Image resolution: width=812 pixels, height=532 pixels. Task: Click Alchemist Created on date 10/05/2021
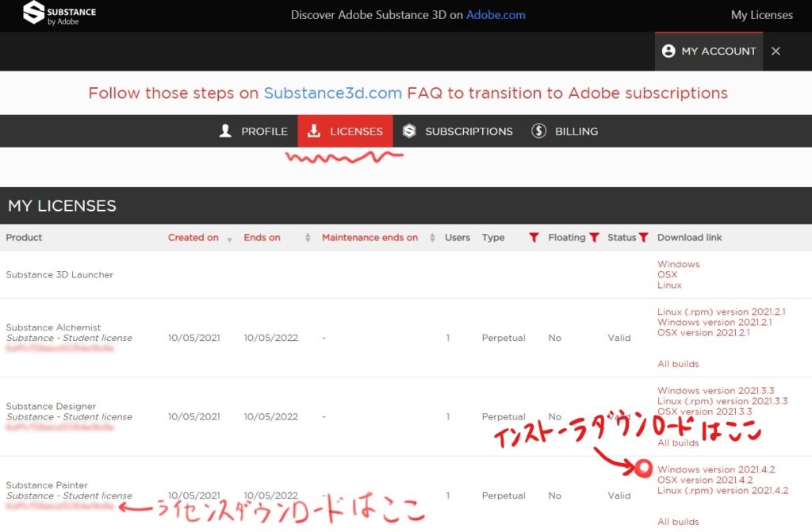193,338
